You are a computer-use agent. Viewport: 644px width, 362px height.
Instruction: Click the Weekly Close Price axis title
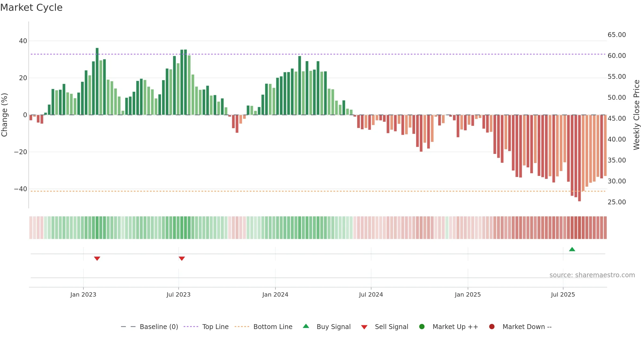[x=637, y=115]
